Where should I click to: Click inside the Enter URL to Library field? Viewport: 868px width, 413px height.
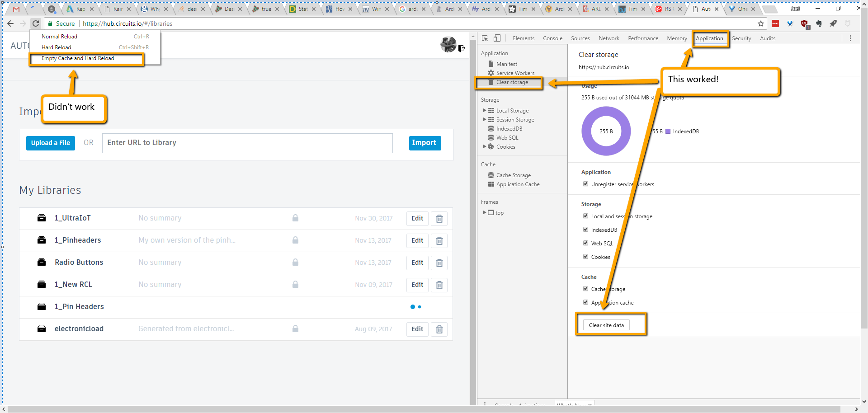(x=247, y=143)
